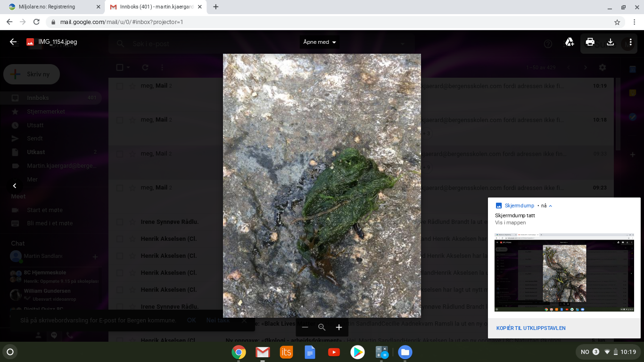The image size is (644, 362).
Task: Open Play Store from the shelf
Action: [x=357, y=352]
